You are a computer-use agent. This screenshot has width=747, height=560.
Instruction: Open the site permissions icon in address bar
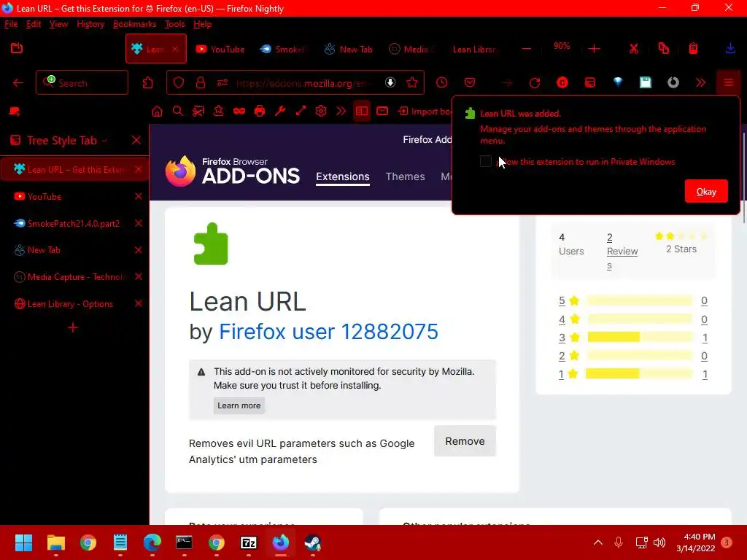pos(222,83)
